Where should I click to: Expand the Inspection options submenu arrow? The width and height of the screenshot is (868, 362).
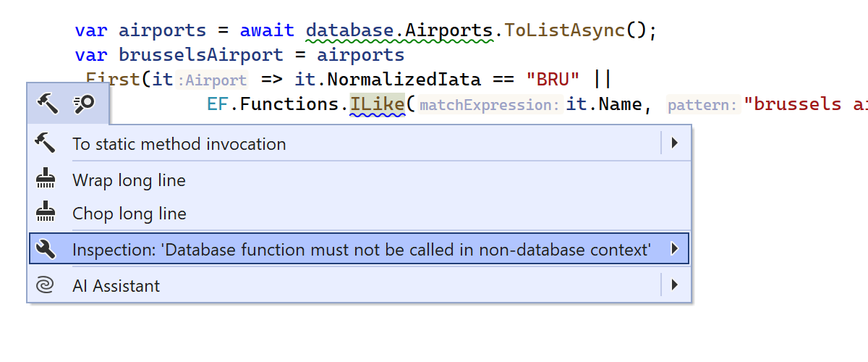click(x=674, y=249)
